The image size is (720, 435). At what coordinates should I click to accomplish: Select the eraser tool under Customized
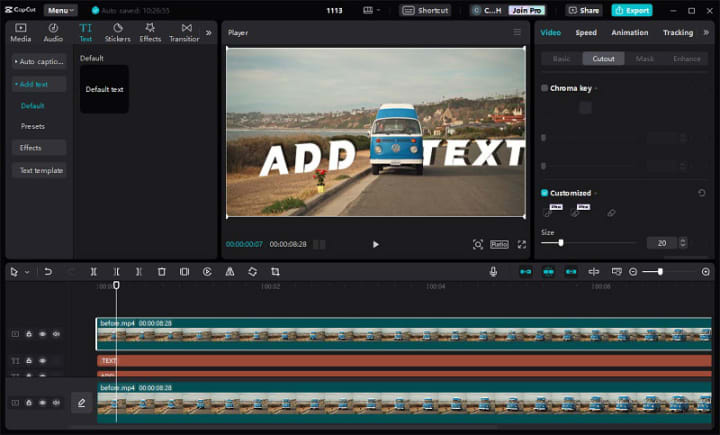click(x=611, y=212)
